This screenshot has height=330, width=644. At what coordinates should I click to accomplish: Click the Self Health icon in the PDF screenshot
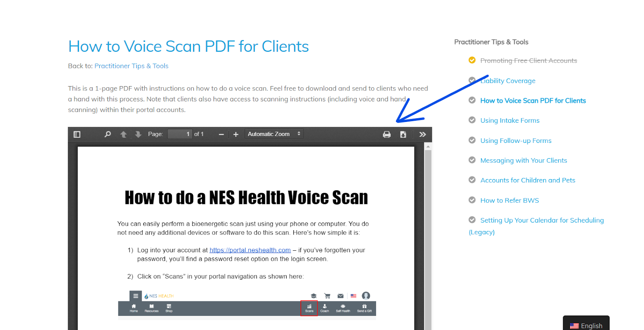click(x=343, y=308)
